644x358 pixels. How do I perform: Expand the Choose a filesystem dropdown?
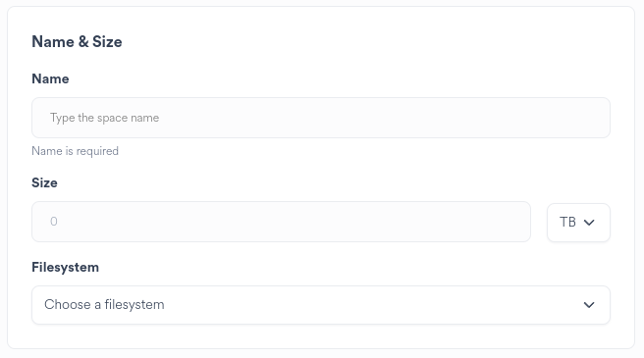point(321,305)
